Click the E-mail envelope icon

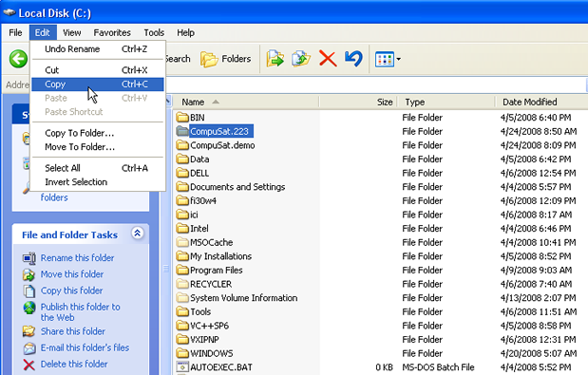[28, 348]
